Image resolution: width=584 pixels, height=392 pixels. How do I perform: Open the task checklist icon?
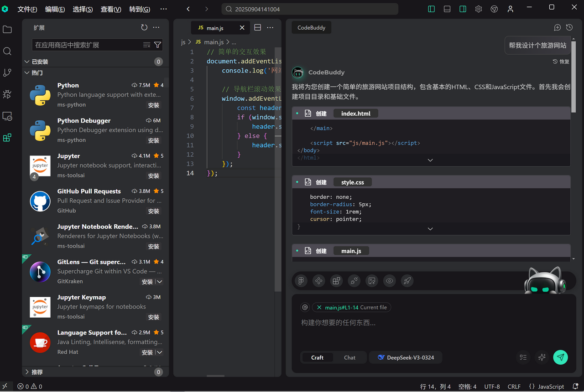[523, 357]
